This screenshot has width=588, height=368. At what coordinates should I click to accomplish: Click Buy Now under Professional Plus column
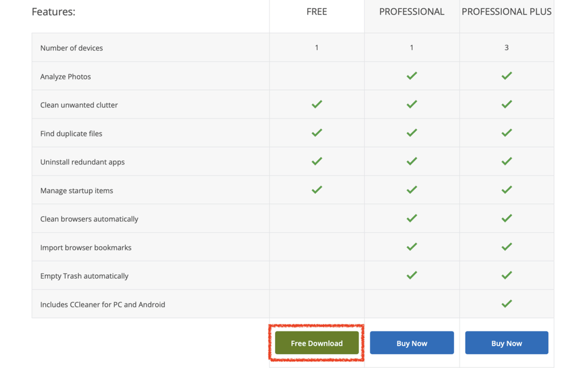pos(506,343)
